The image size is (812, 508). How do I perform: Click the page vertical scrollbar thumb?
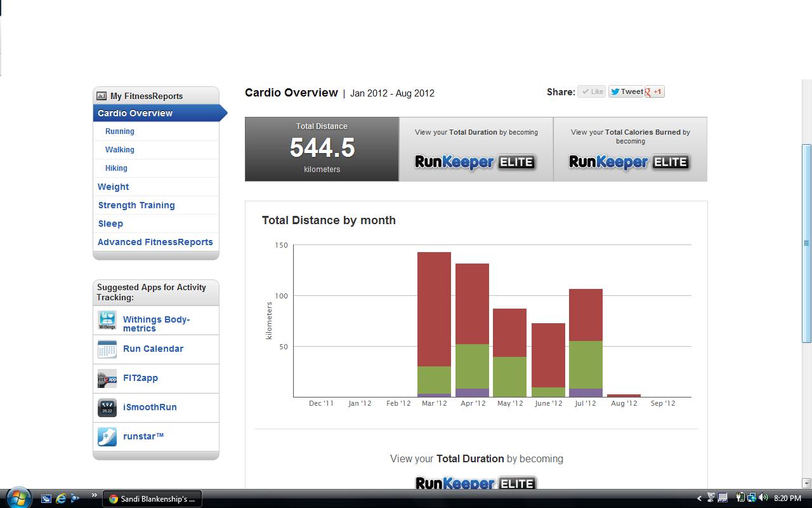click(x=806, y=243)
